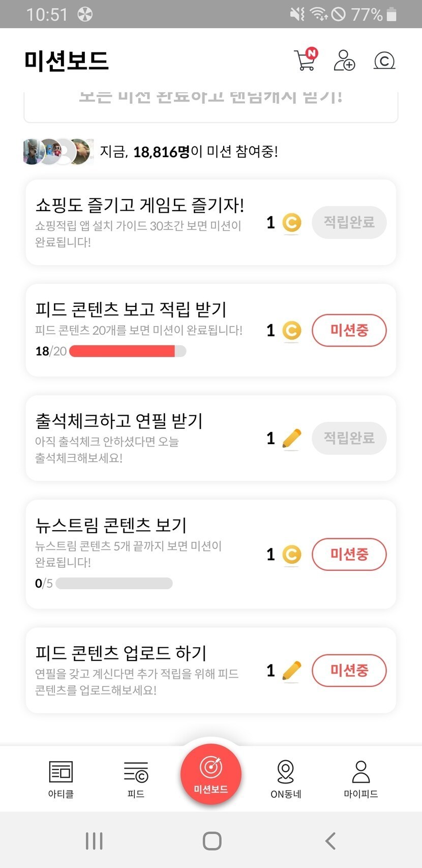Open the shopping cart icon
The width and height of the screenshot is (422, 868).
click(x=305, y=61)
